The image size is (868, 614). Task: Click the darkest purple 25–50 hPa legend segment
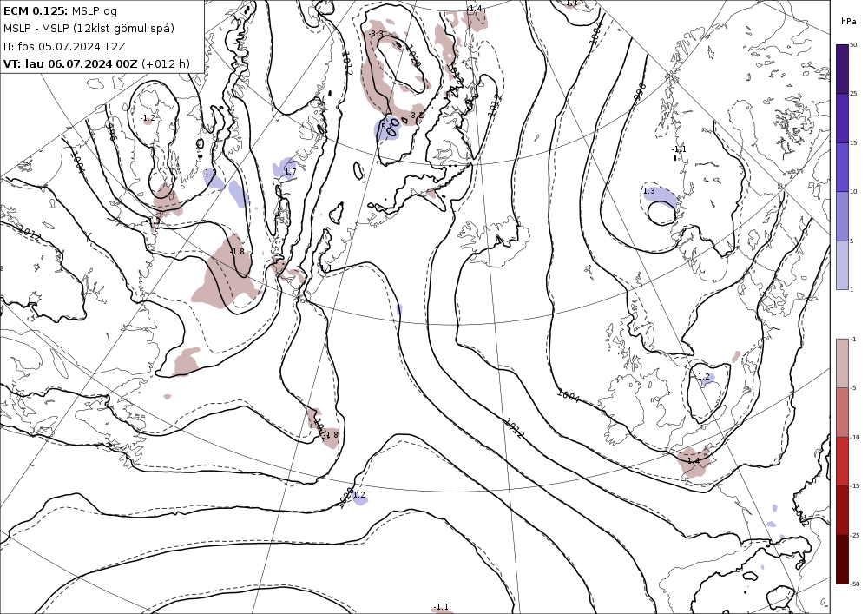point(842,69)
